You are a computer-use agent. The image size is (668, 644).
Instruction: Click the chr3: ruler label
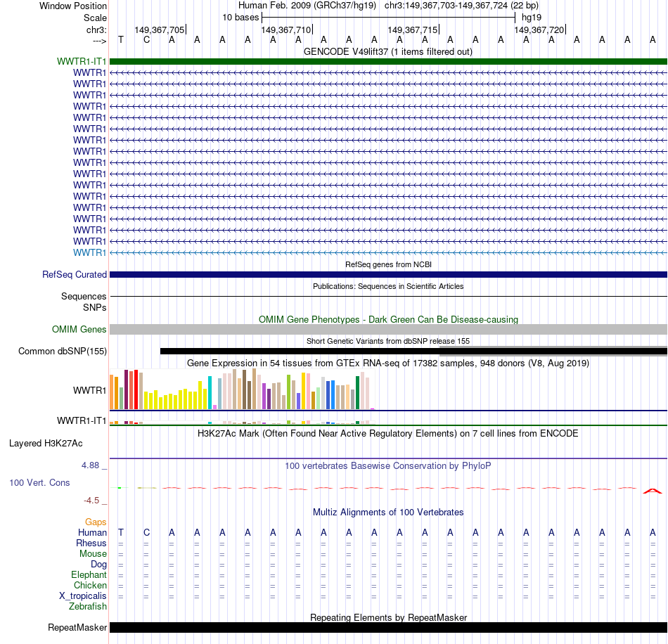tap(96, 30)
